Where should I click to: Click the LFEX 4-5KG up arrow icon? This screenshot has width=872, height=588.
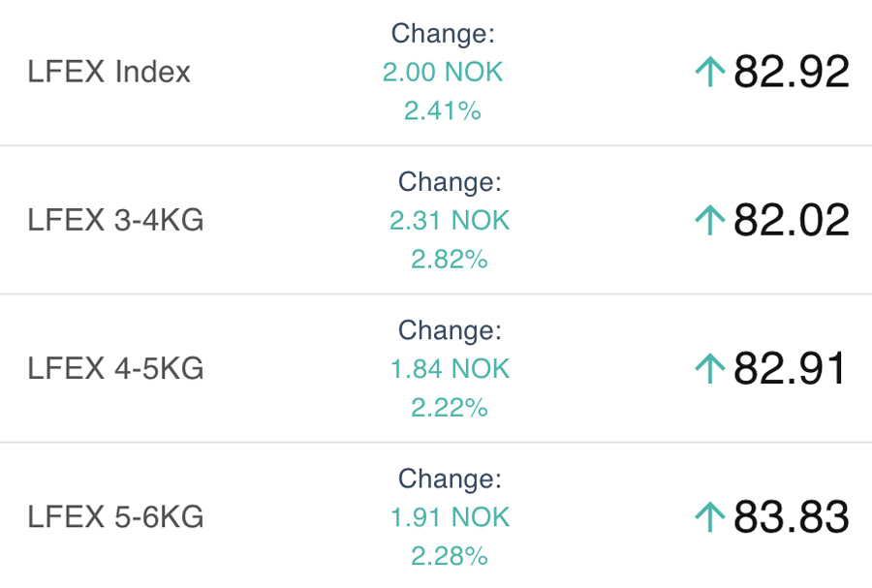[710, 369]
